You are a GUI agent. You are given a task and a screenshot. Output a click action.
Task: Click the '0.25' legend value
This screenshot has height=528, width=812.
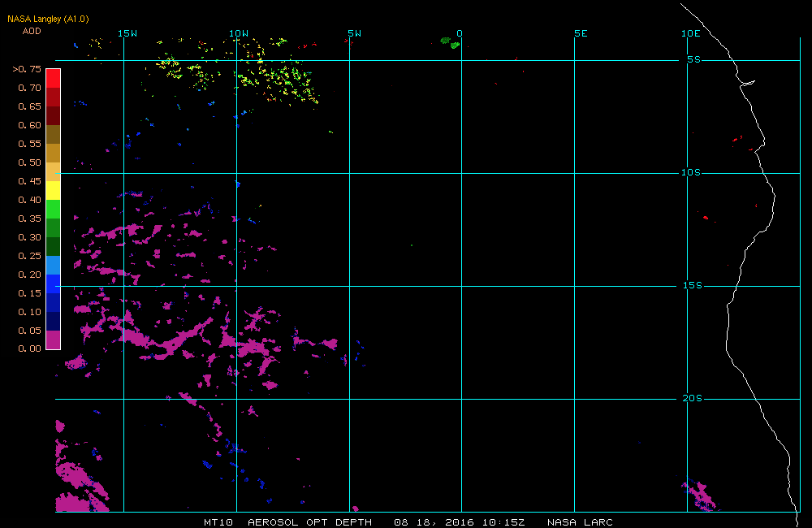click(29, 256)
